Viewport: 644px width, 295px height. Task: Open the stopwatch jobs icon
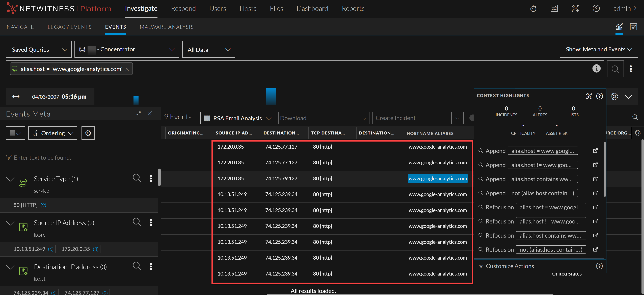point(533,9)
